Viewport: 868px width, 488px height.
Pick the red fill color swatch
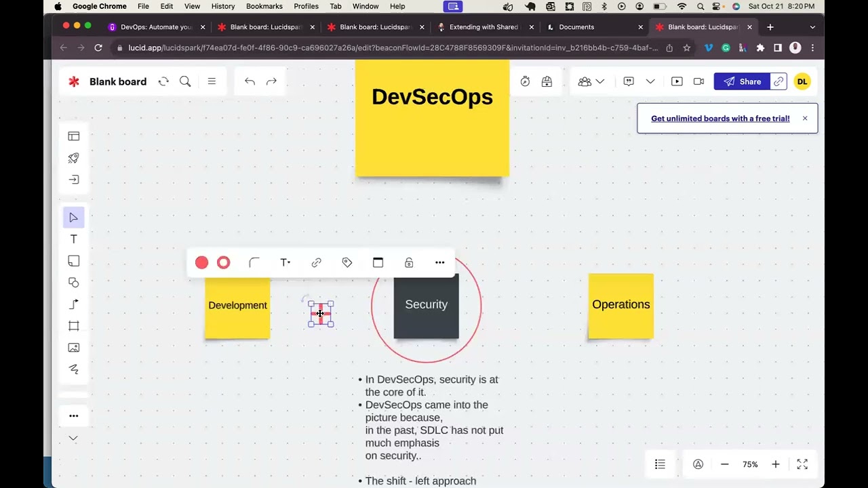tap(201, 262)
